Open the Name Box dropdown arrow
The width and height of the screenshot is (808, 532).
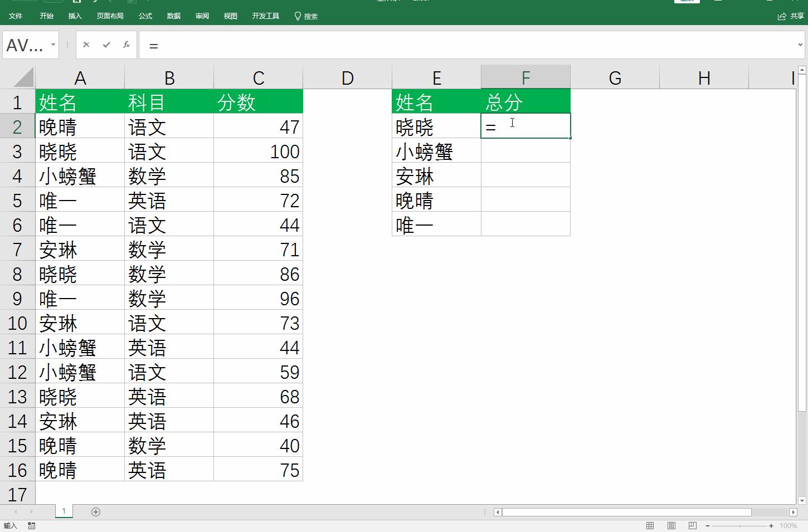pos(52,45)
